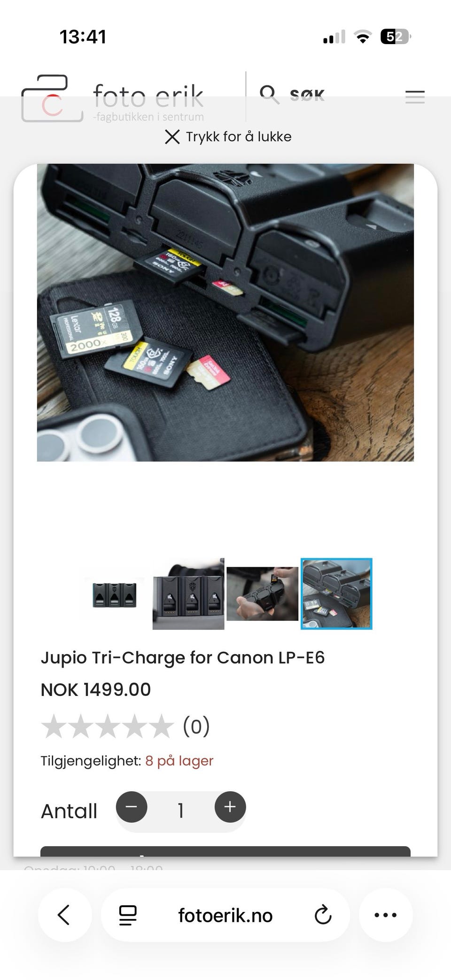Decrease quantity with the minus button
This screenshot has height=980, width=451.
(132, 807)
